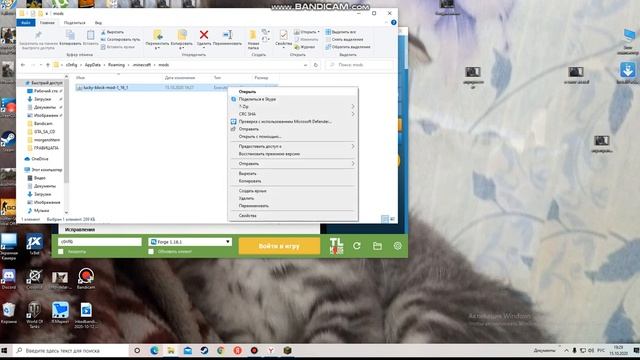Click the Windows Start button
Screen dimensions: 640x360
pos(5,351)
